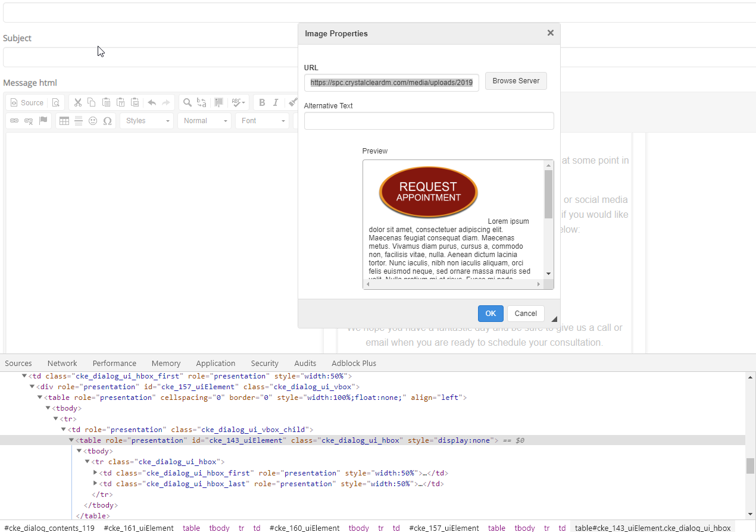Switch to the Network tab in DevTools
756x532 pixels.
click(x=62, y=363)
